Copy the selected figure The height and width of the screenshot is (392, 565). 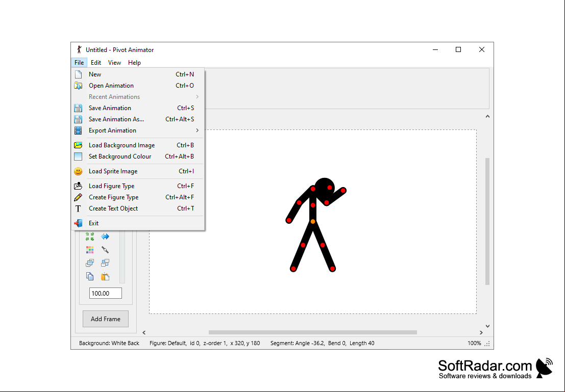click(90, 276)
